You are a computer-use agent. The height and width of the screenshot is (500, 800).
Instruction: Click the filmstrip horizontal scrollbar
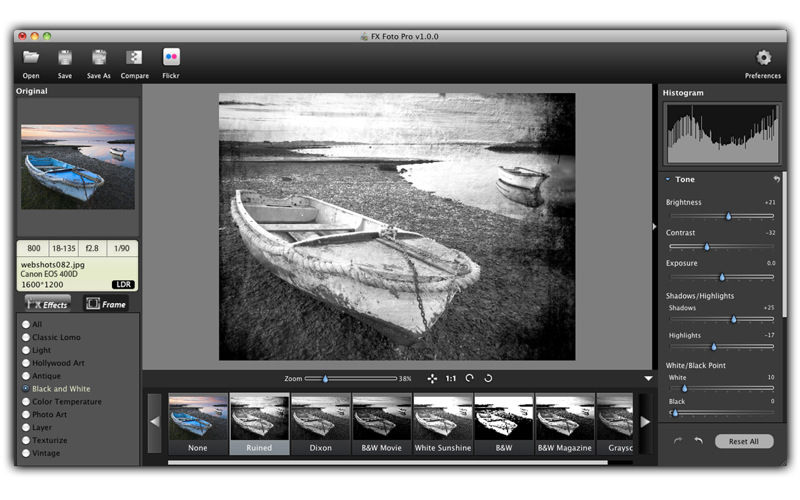pyautogui.click(x=388, y=463)
